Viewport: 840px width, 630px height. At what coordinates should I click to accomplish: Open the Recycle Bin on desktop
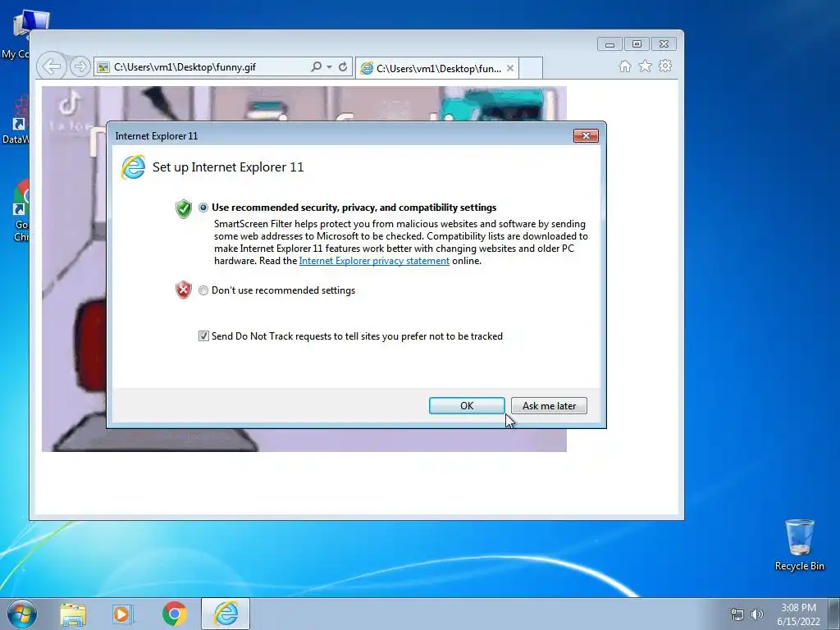799,545
